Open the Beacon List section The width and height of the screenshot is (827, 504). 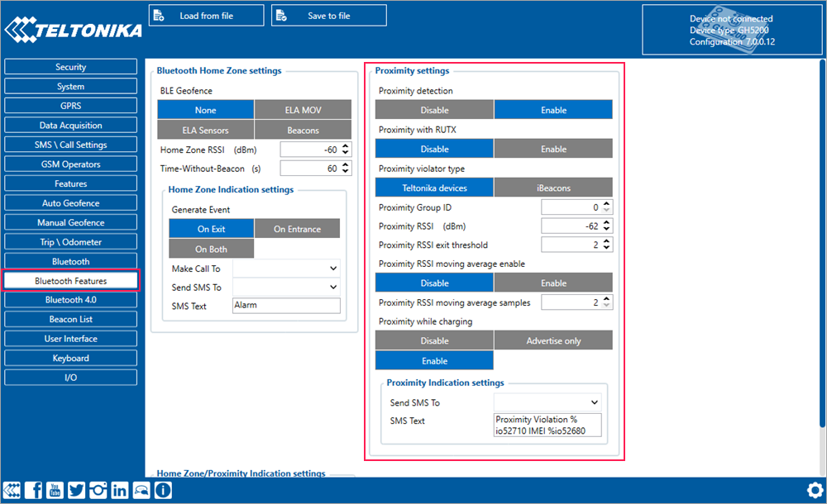[70, 319]
